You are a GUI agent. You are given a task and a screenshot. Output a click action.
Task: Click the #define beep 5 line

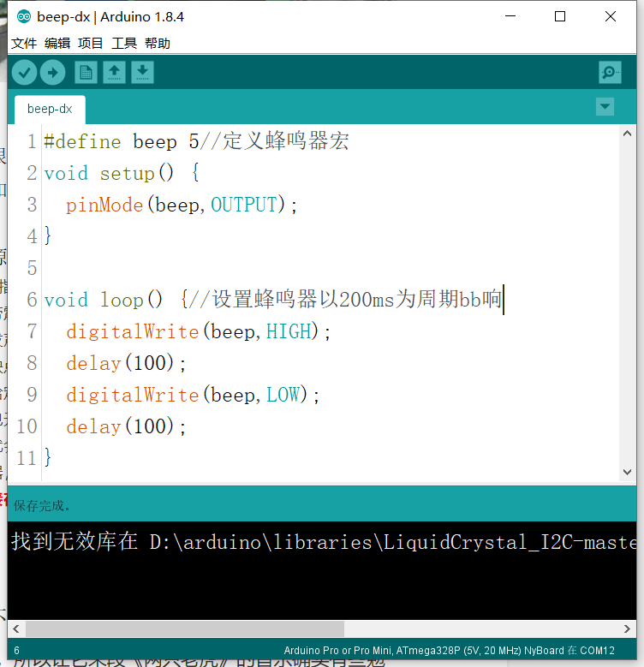tap(196, 141)
